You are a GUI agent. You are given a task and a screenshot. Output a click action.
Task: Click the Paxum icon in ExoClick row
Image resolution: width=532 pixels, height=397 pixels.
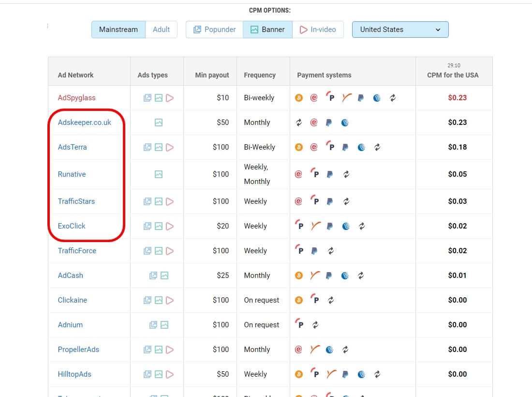[315, 226]
